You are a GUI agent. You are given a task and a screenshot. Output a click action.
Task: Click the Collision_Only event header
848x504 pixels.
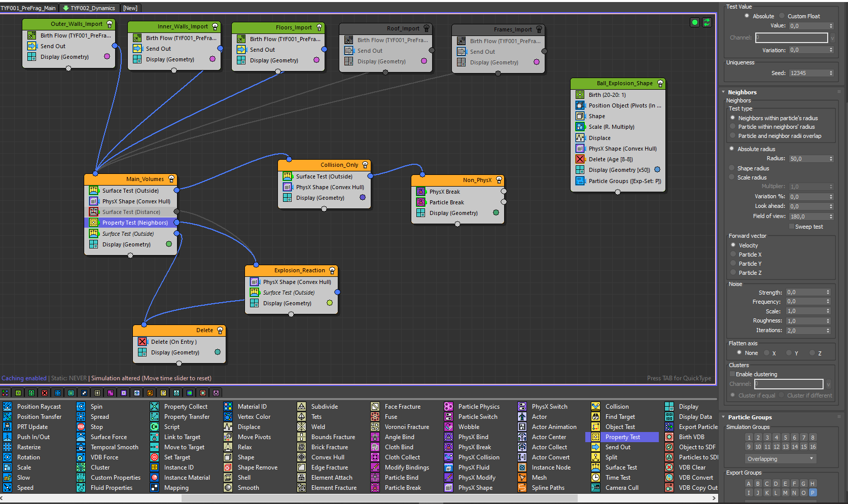pos(325,165)
